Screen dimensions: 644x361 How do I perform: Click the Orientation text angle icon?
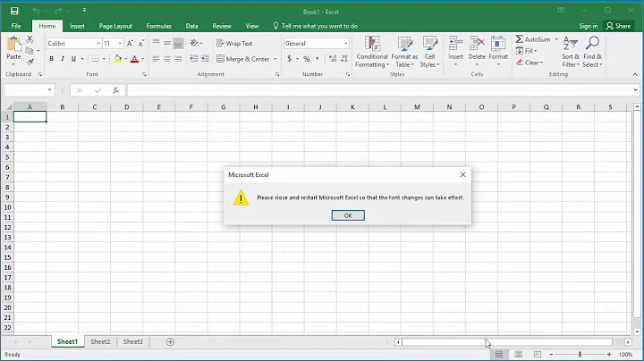point(194,43)
